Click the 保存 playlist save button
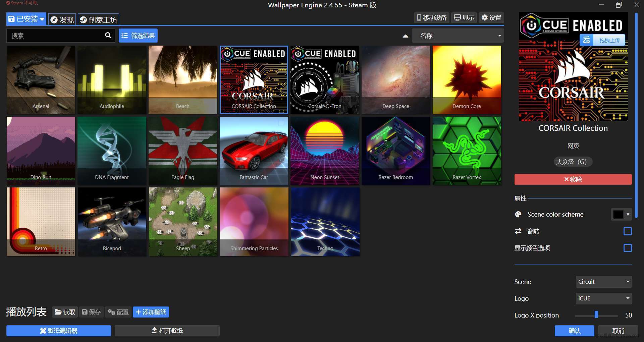The width and height of the screenshot is (644, 342). point(91,312)
